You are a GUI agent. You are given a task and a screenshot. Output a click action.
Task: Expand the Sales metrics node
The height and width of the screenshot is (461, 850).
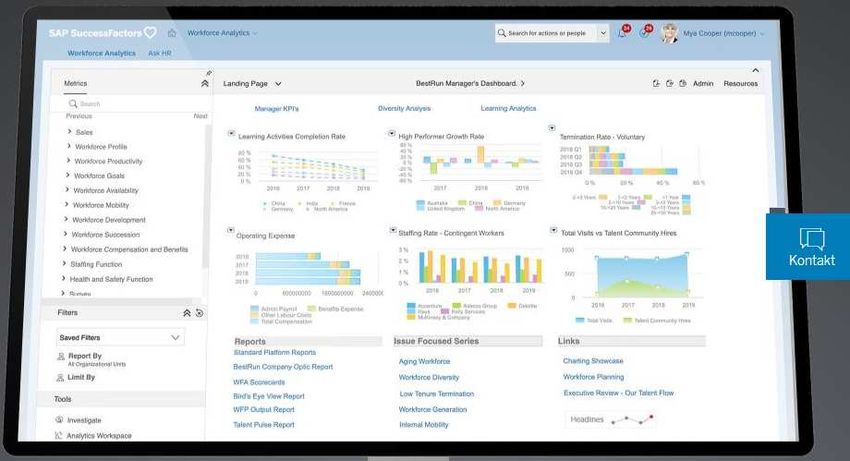point(69,132)
